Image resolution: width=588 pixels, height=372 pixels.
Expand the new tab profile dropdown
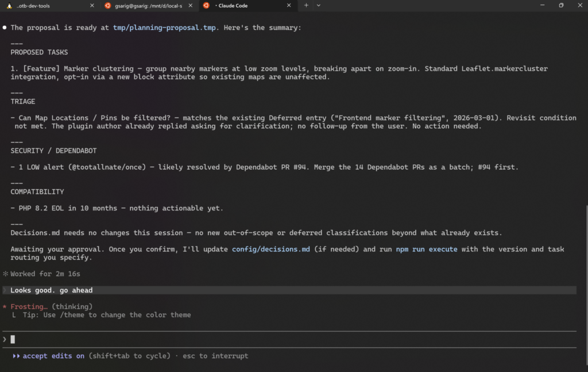click(319, 5)
